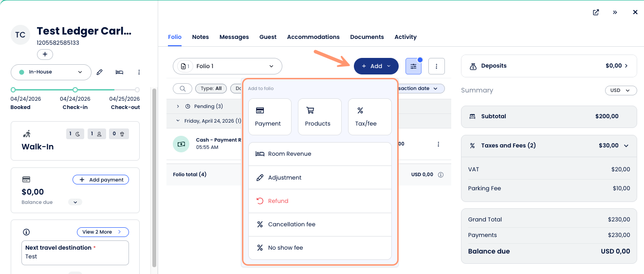The image size is (644, 274).
Task: Collapse Friday, April 24, 2026 group
Action: point(178,121)
